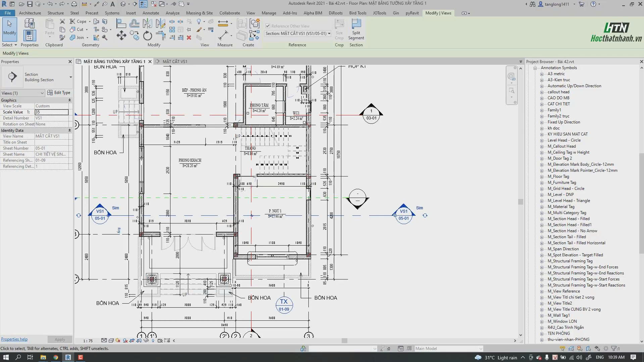Click the Move tool

pos(121,36)
